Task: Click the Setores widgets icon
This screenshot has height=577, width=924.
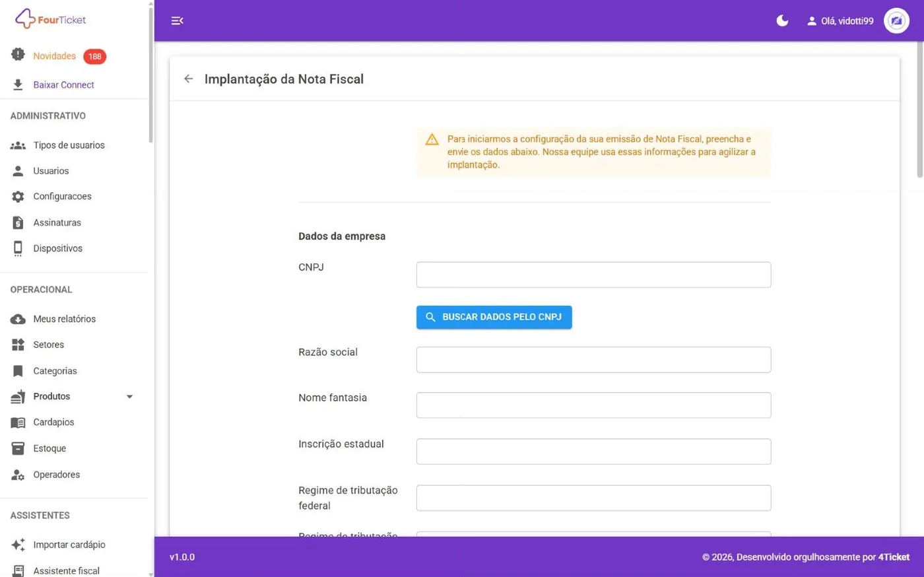Action: (18, 345)
